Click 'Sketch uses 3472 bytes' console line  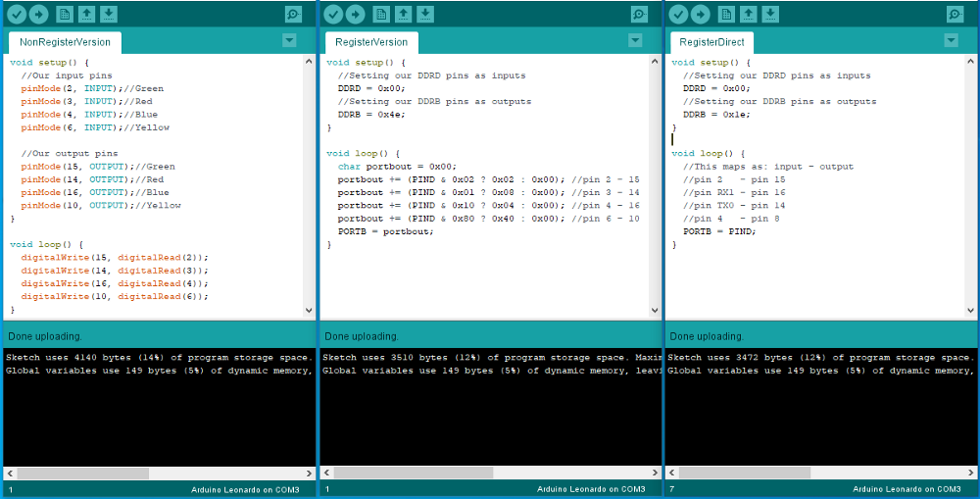click(820, 358)
